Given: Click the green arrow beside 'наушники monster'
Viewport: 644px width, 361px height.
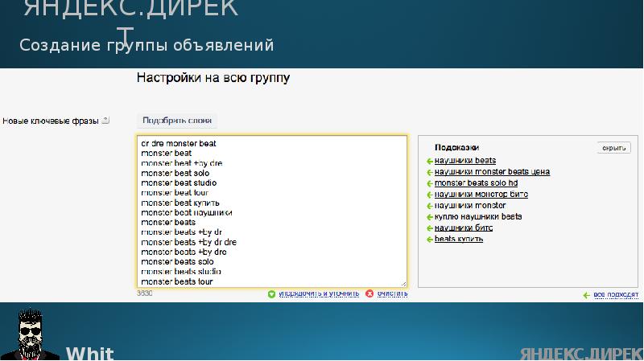Looking at the screenshot, I should tap(429, 206).
